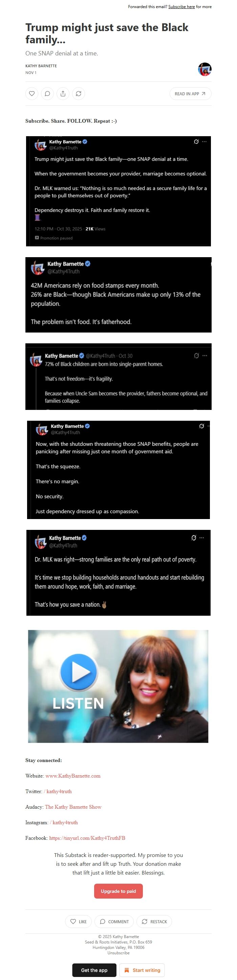Open the www.KathyBarnette.com website link
Screen dimensions: 237x980
pos(73,776)
